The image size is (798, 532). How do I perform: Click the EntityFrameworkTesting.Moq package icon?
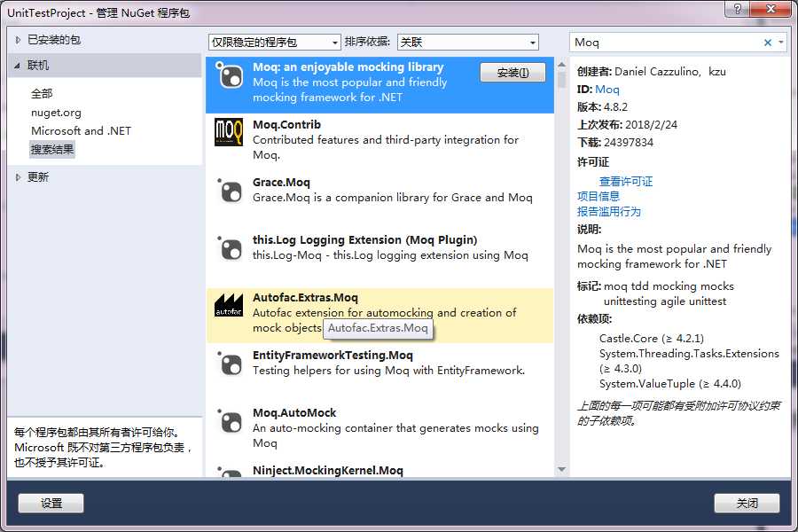coord(229,364)
